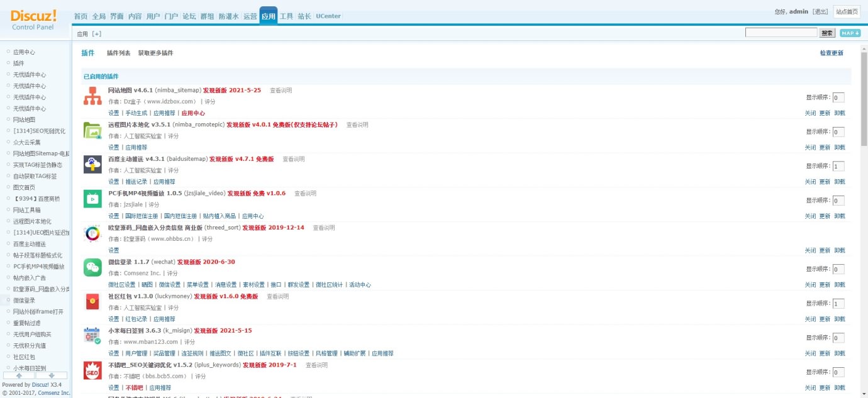Screen dimensions: 868x398
Task: Click 更新 for the 百度主动推送 plugin
Action: point(825,182)
